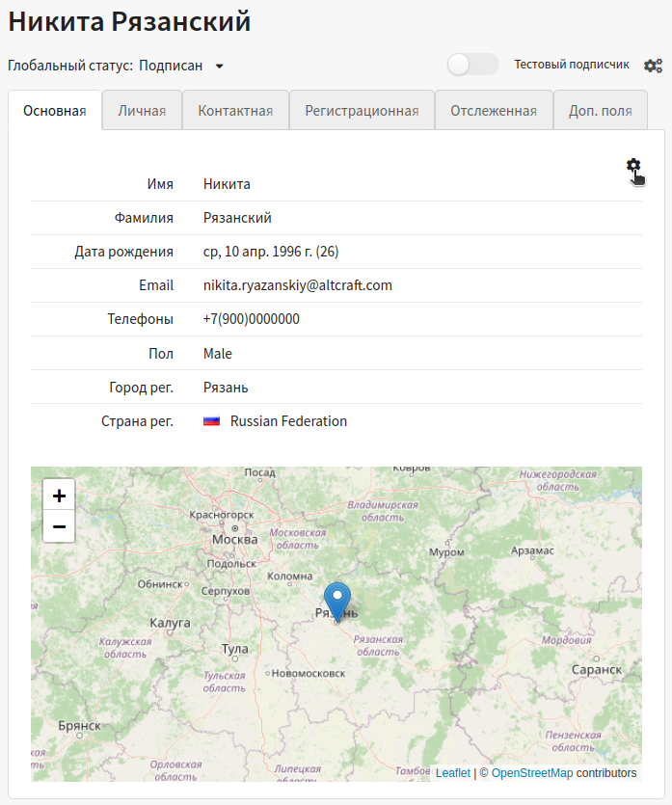Click the Email field label
This screenshot has height=805, width=672.
(x=156, y=285)
